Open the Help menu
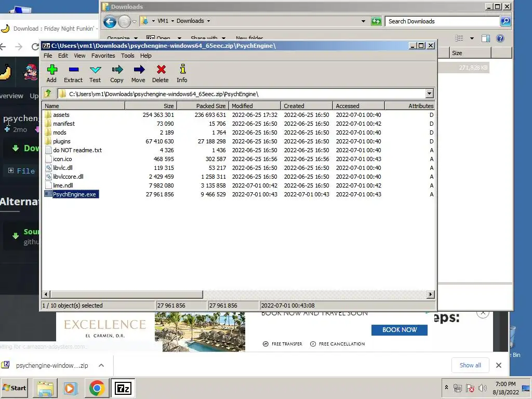The height and width of the screenshot is (399, 532). tap(146, 56)
